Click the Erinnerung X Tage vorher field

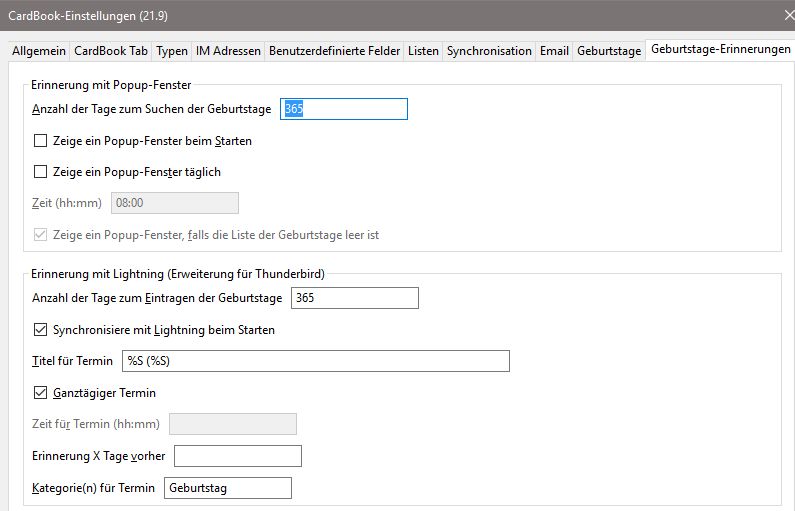click(238, 456)
